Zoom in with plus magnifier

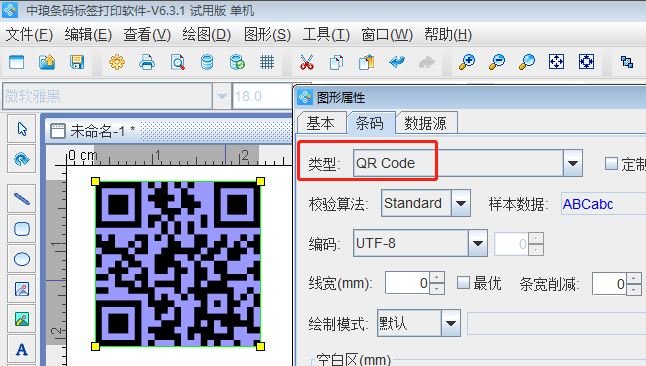(x=467, y=62)
